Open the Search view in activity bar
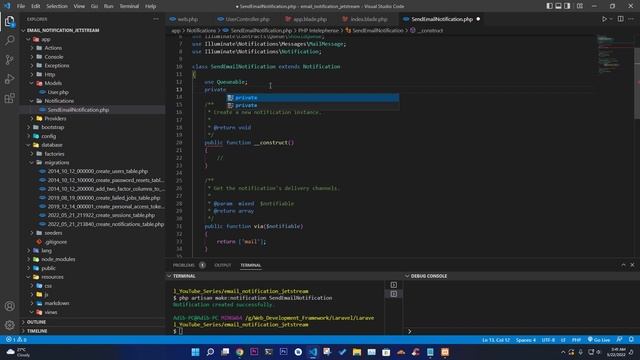 (x=9, y=40)
